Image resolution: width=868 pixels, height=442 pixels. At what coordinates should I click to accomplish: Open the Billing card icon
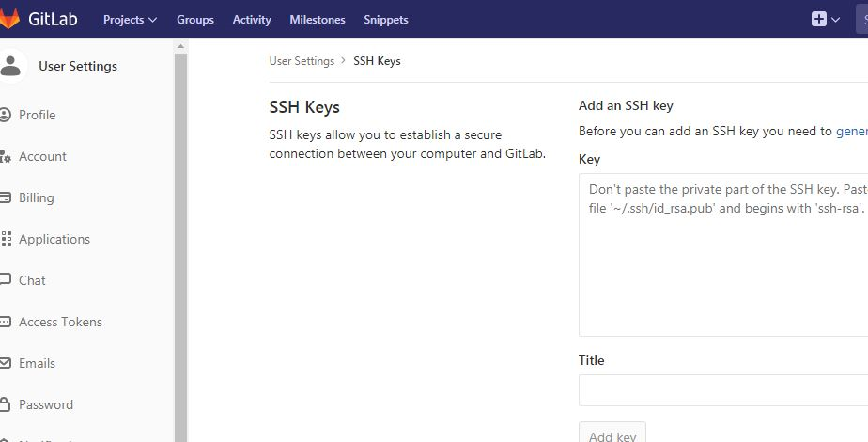click(6, 197)
